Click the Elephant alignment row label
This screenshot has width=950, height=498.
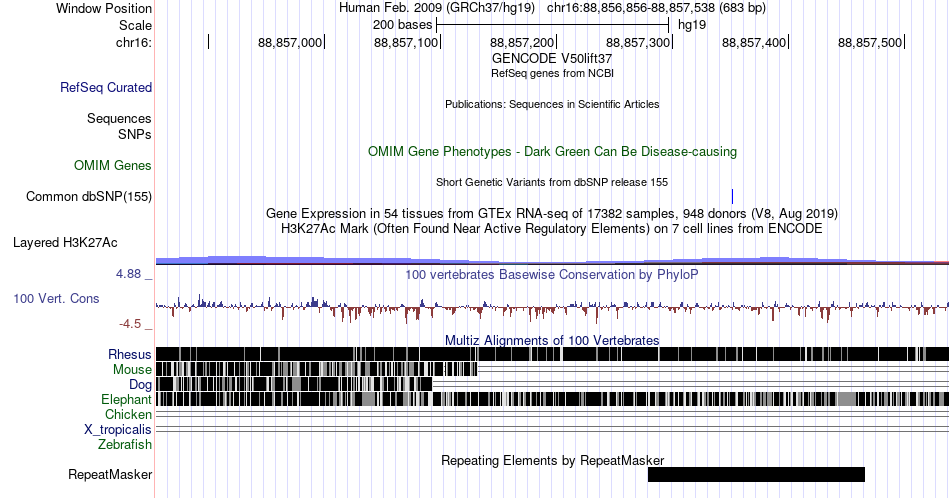127,399
